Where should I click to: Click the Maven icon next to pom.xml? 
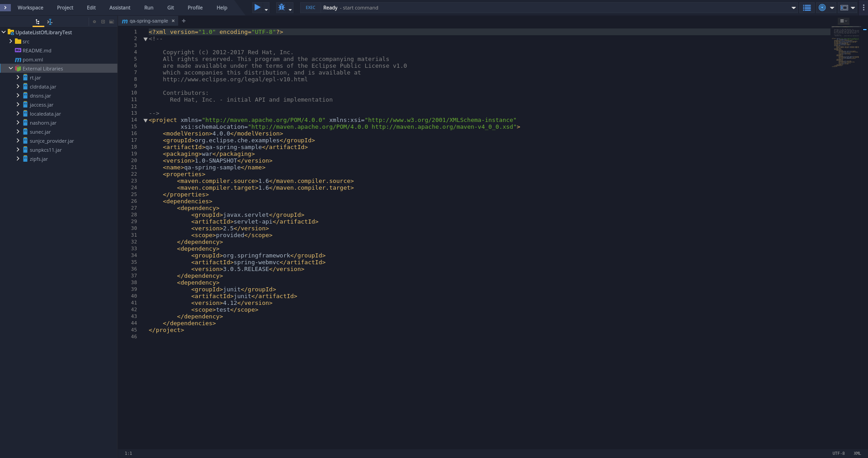point(18,60)
